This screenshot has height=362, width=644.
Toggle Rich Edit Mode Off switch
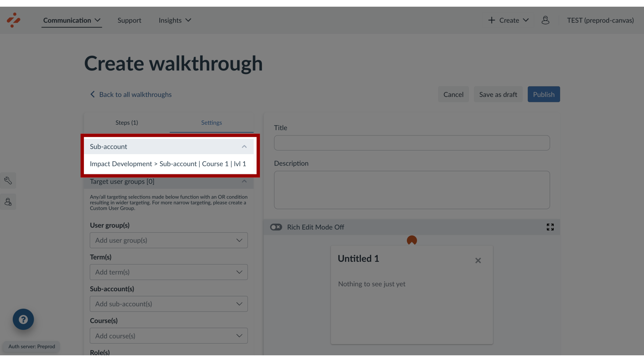(x=276, y=227)
